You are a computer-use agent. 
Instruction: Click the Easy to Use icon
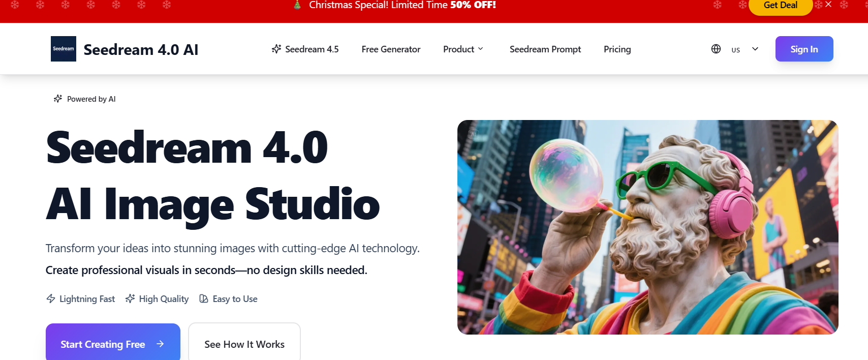(x=204, y=299)
